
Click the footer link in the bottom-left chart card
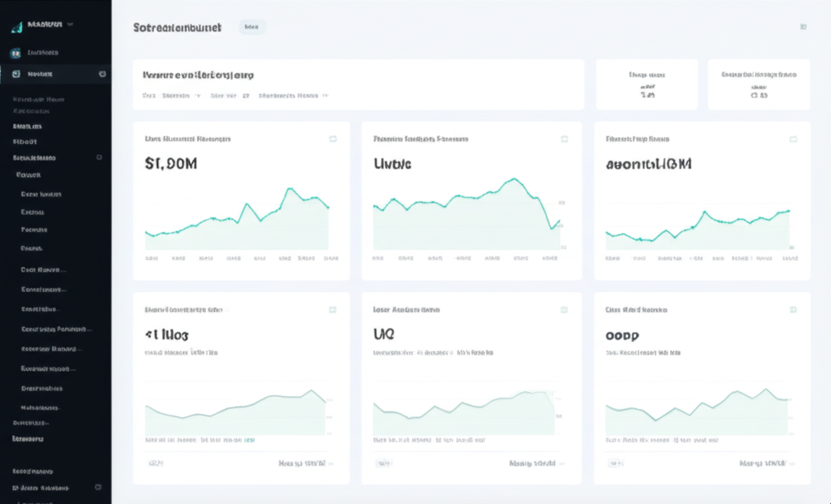[x=304, y=463]
